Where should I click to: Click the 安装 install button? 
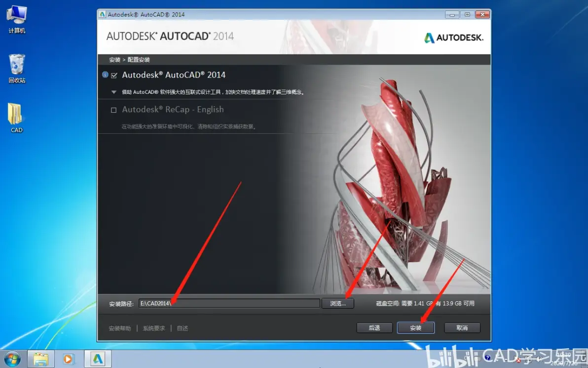coord(416,328)
